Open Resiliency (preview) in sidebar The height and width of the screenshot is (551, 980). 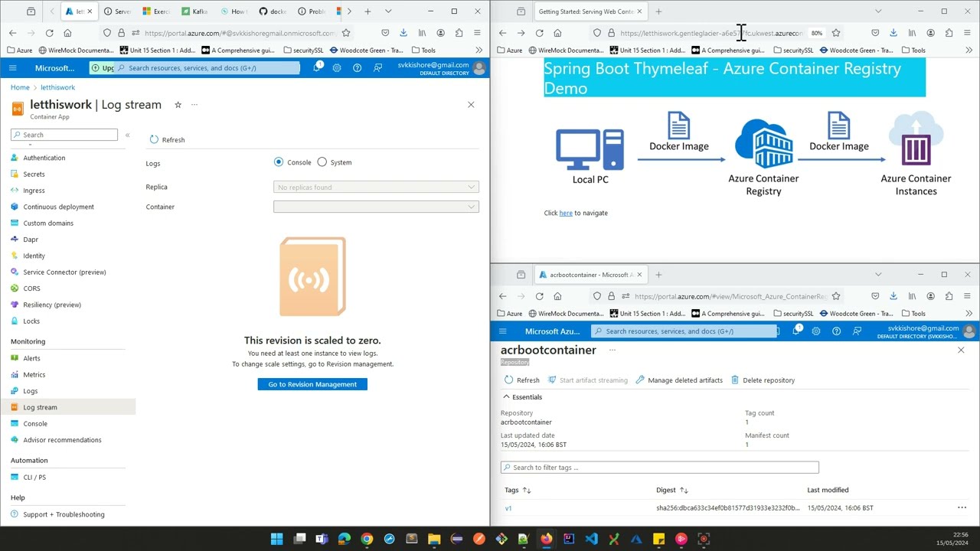tap(52, 305)
